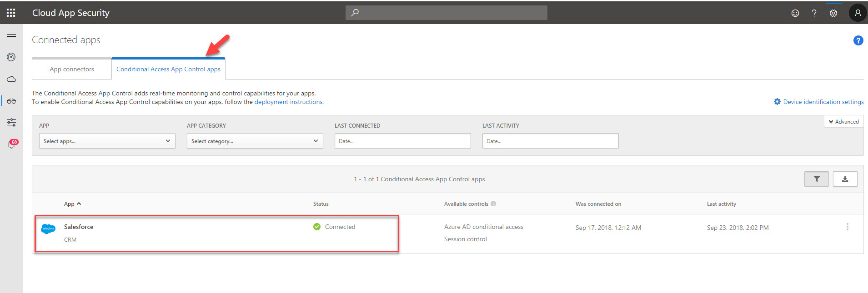Click the green Connected check icon
Screen dimensions: 868x293
[x=317, y=227]
